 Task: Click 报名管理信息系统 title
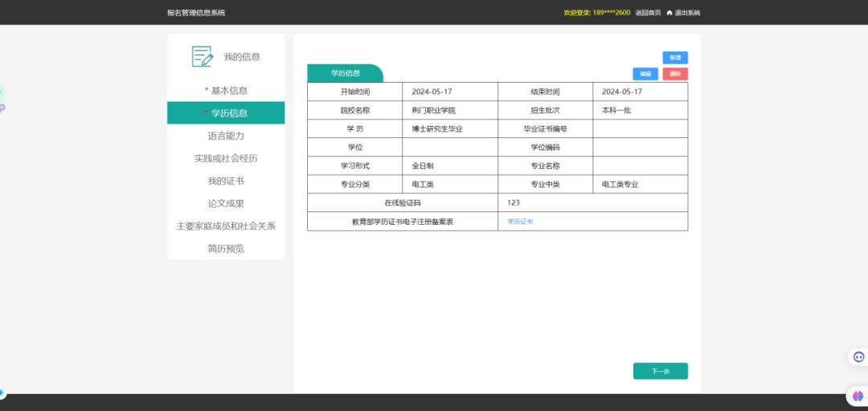[x=196, y=13]
